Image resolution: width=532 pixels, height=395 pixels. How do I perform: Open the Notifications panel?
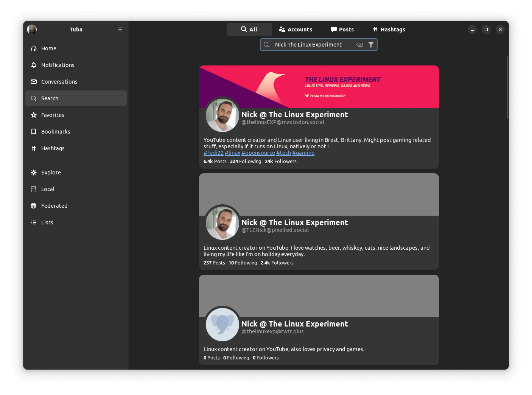pos(58,65)
